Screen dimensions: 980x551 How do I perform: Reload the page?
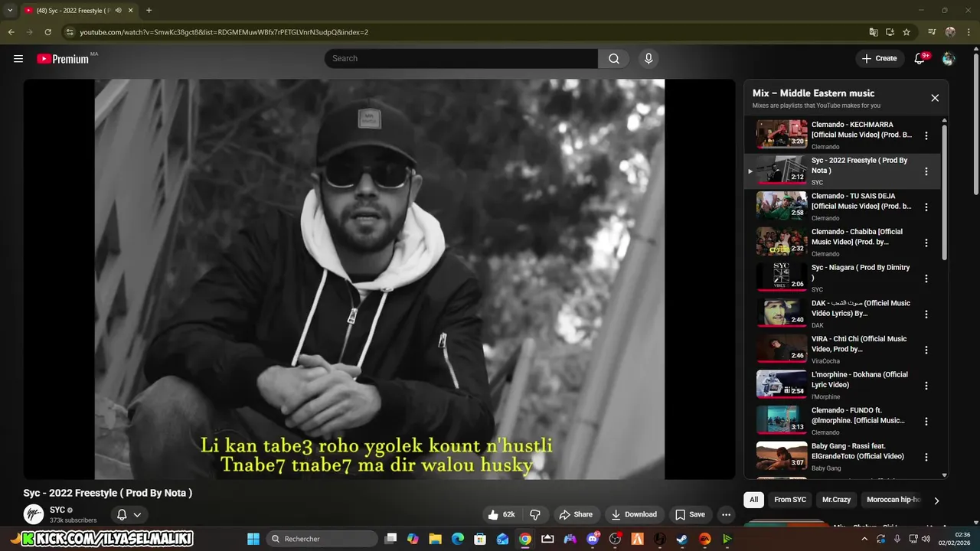pyautogui.click(x=47, y=32)
